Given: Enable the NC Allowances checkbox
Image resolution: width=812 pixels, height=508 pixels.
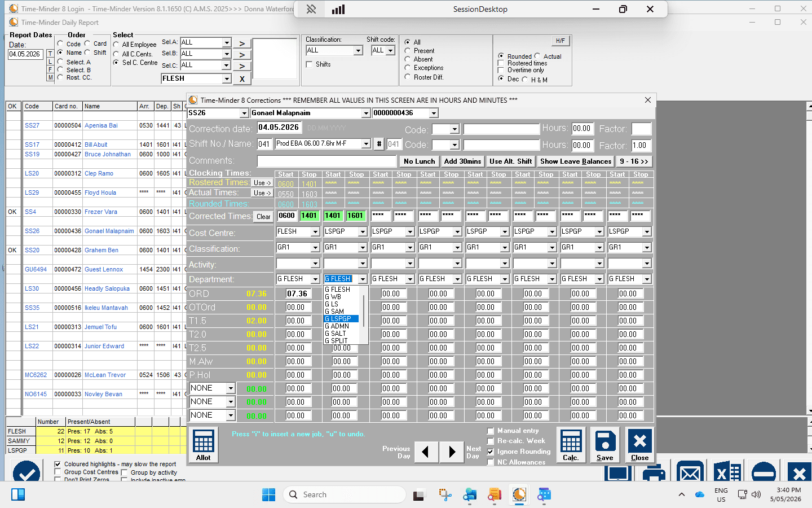Looking at the screenshot, I should 491,462.
